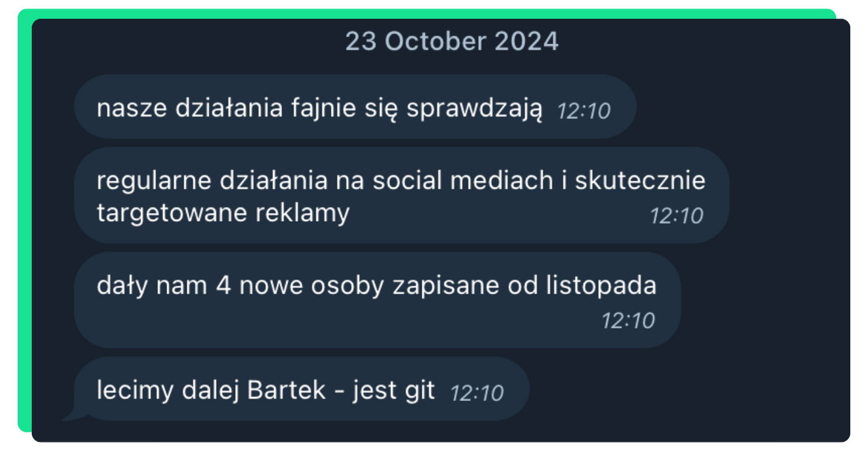The height and width of the screenshot is (451, 868).
Task: Select the regularne działania na social mediach message
Action: click(x=401, y=195)
